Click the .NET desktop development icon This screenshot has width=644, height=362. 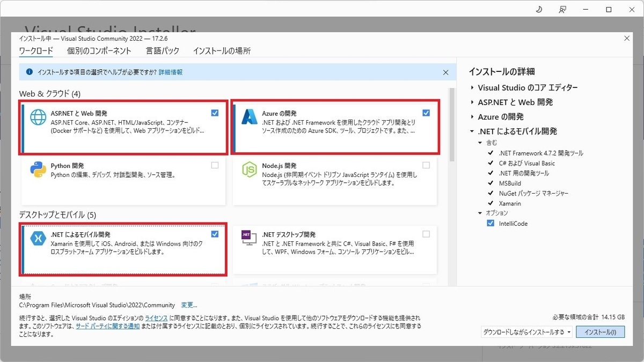(x=248, y=238)
